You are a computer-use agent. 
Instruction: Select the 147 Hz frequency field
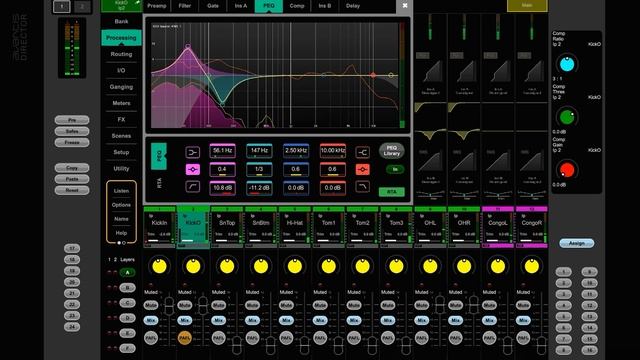click(259, 151)
